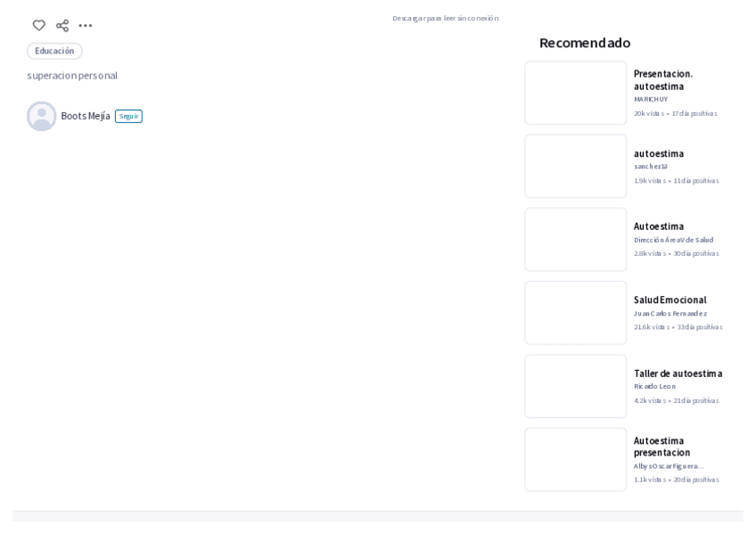Viewport: 756px width, 534px height.
Task: Open 'Presentacion. autoestima' recommended title
Action: click(x=662, y=79)
